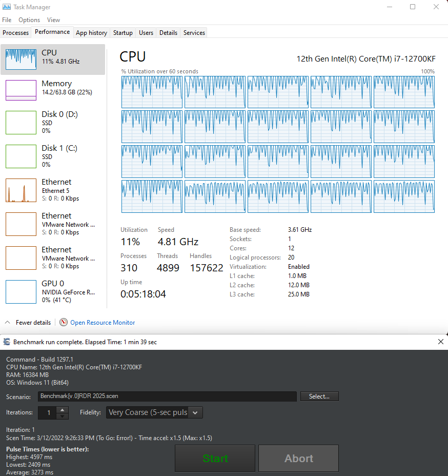The width and height of the screenshot is (448, 476).
Task: Open Resource Monitor link
Action: (103, 323)
